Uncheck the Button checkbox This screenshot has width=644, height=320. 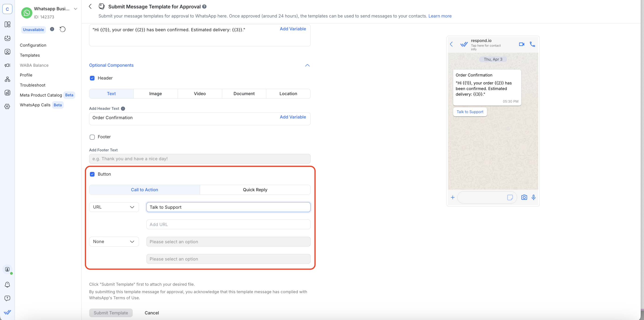(x=92, y=174)
